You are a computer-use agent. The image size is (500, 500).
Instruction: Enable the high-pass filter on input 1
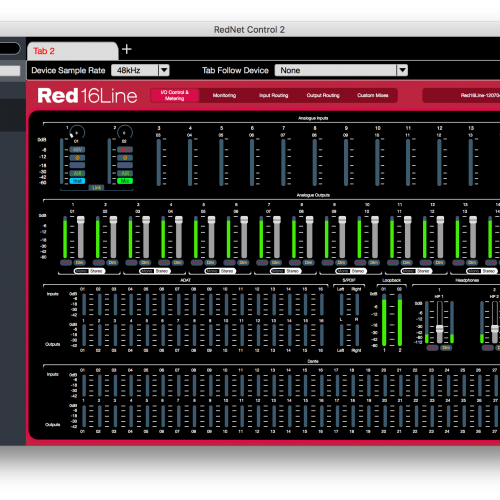tap(77, 165)
